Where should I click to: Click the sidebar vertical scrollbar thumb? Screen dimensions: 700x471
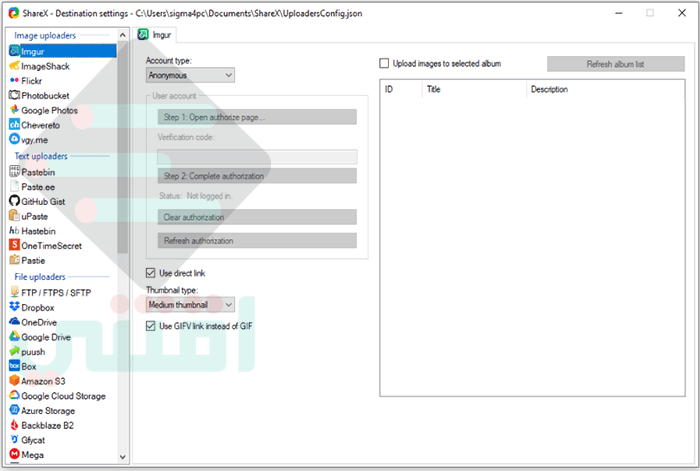point(123,147)
